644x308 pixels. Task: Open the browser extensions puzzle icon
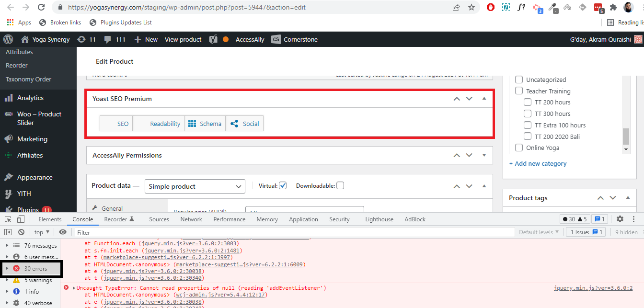click(613, 7)
